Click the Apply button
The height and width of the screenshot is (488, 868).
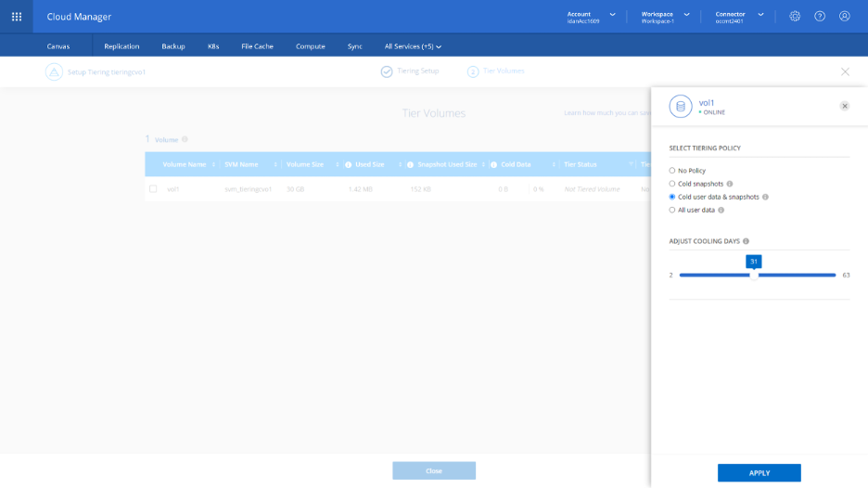click(x=759, y=473)
